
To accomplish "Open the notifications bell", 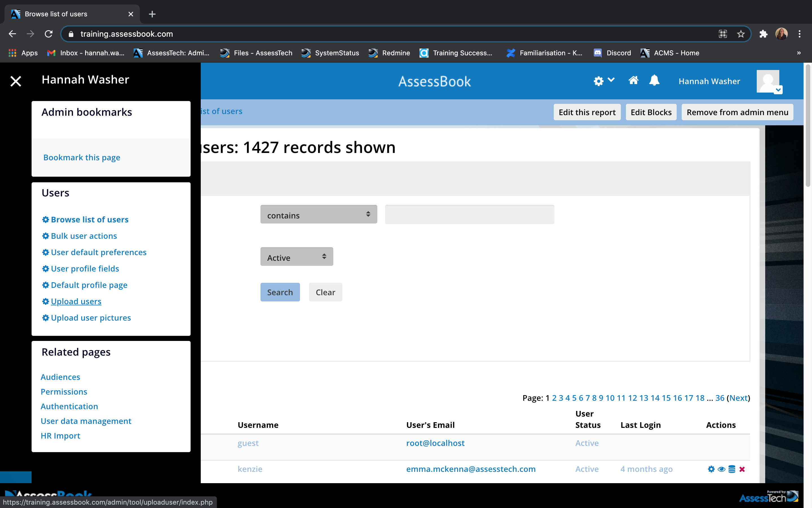I will pos(654,80).
